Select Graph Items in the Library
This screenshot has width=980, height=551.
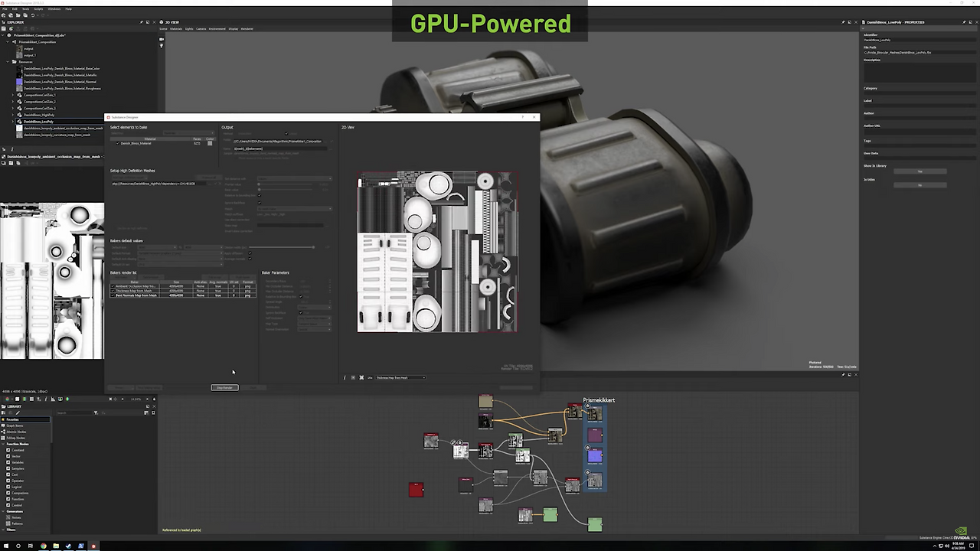pos(15,425)
